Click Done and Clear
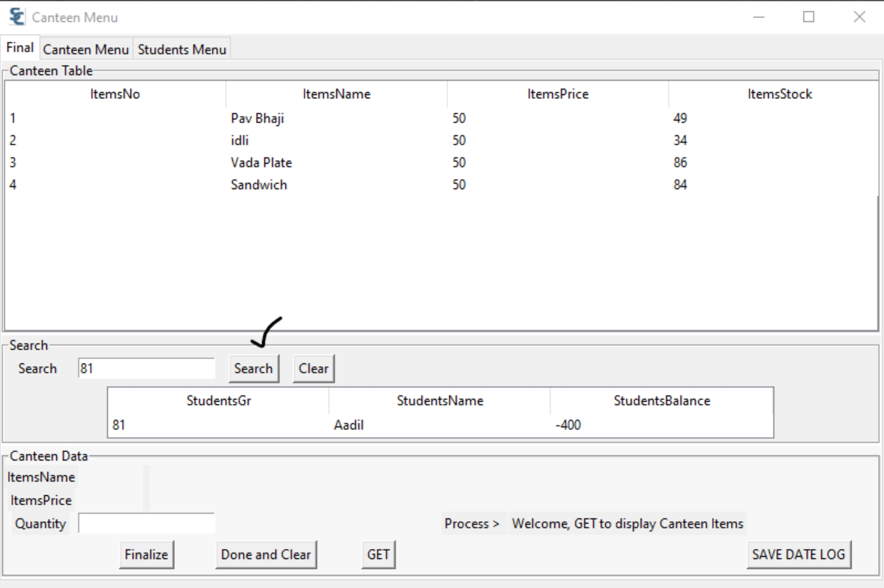 266,554
